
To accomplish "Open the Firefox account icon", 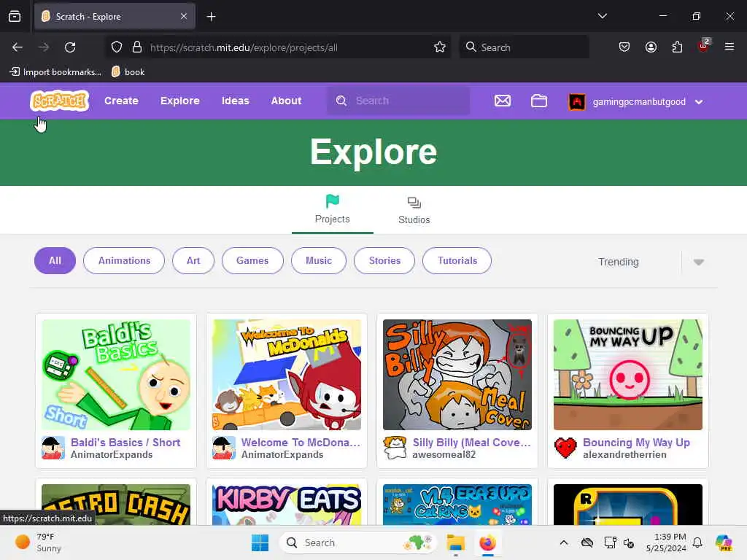I will click(651, 47).
